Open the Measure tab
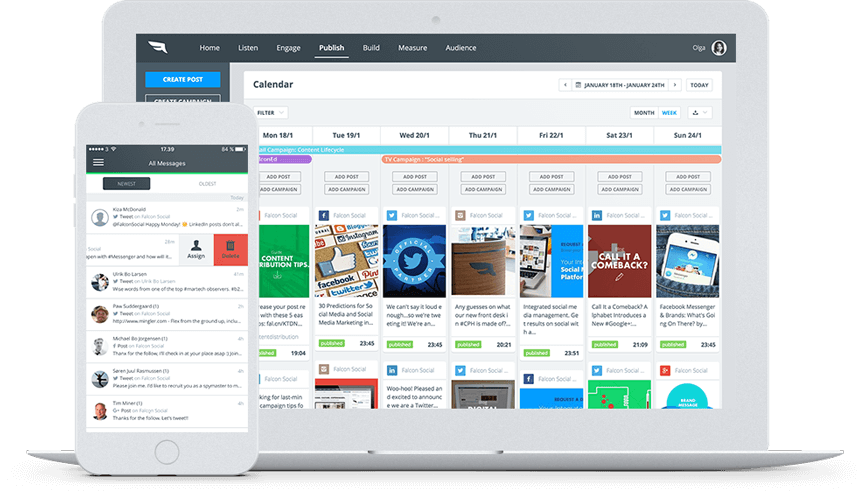Viewport: 858px width, 500px height. 413,48
